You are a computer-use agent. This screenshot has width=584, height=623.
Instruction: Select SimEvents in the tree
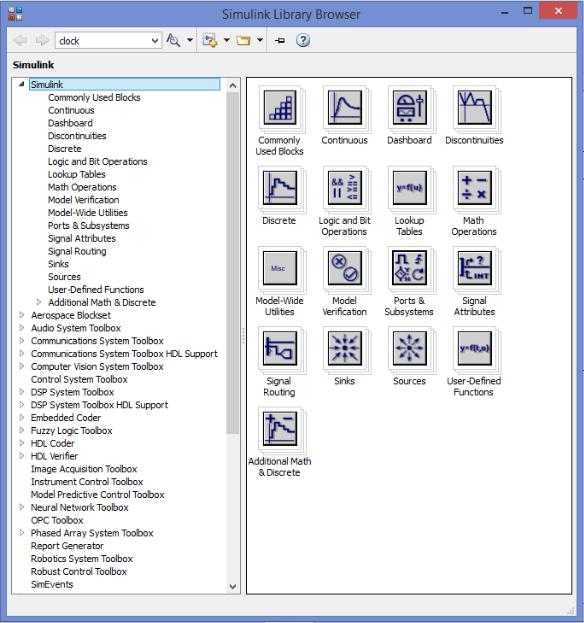(x=52, y=584)
